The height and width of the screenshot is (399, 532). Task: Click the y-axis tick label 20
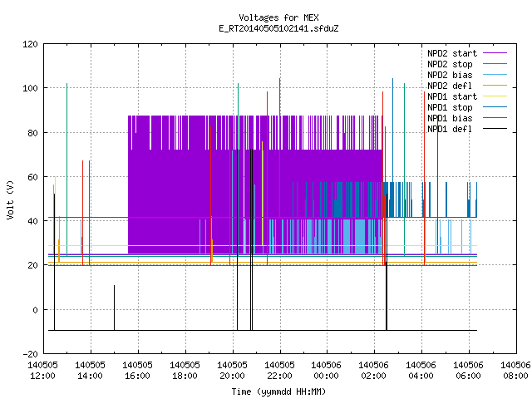pos(33,265)
